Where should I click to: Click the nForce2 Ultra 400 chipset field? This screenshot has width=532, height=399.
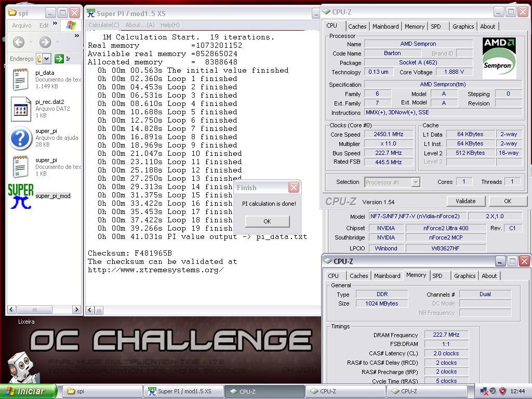(446, 228)
